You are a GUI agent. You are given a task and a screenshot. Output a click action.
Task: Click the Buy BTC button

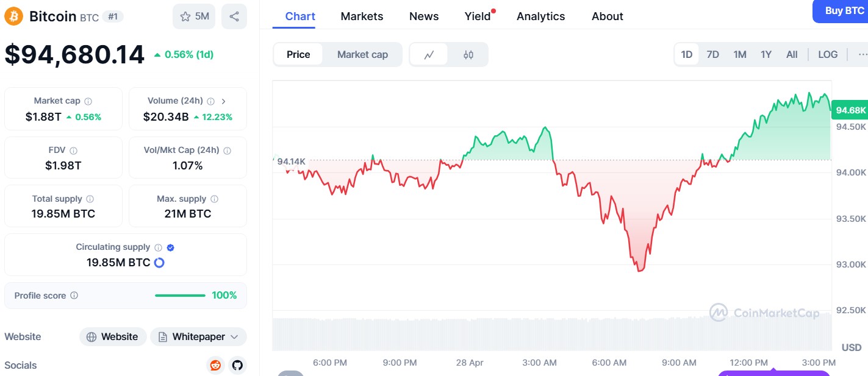click(x=844, y=11)
